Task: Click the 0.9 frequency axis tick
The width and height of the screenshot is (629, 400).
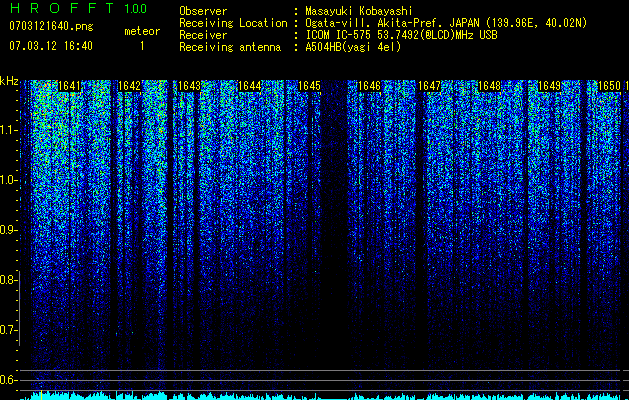Action: click(7, 230)
